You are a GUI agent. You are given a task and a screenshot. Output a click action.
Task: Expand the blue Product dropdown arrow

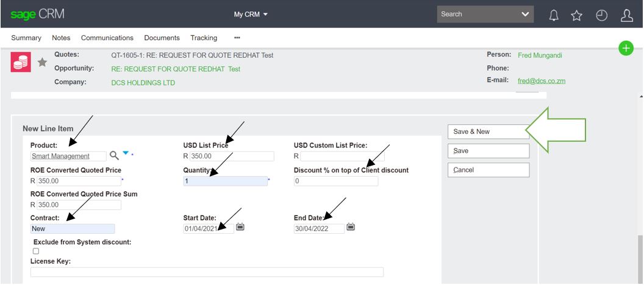[126, 153]
